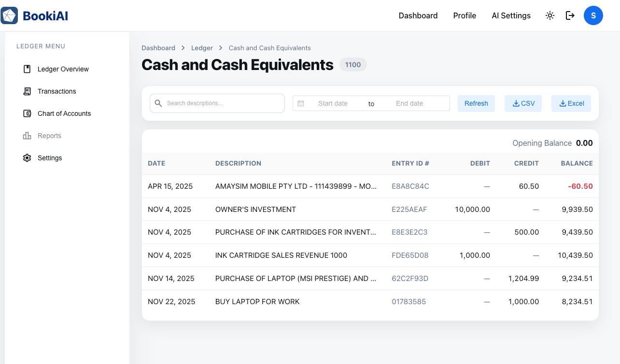Click the logout icon
This screenshot has width=620, height=364.
[x=570, y=15]
